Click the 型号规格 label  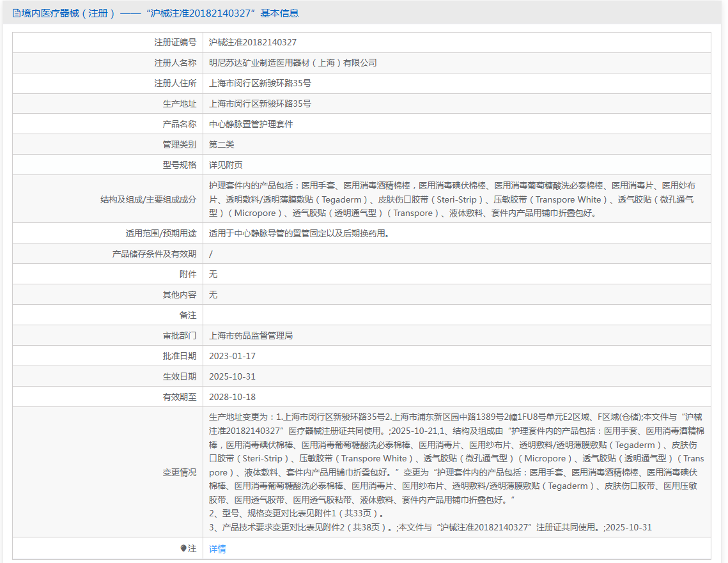(180, 165)
